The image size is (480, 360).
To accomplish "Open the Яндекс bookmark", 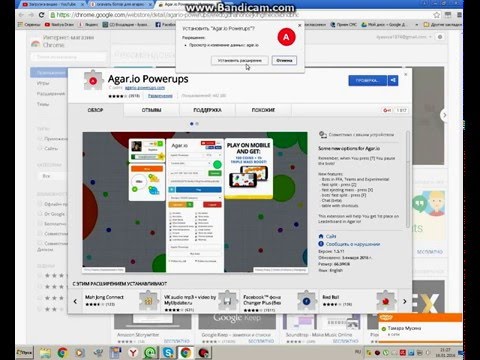I will click(x=88, y=25).
